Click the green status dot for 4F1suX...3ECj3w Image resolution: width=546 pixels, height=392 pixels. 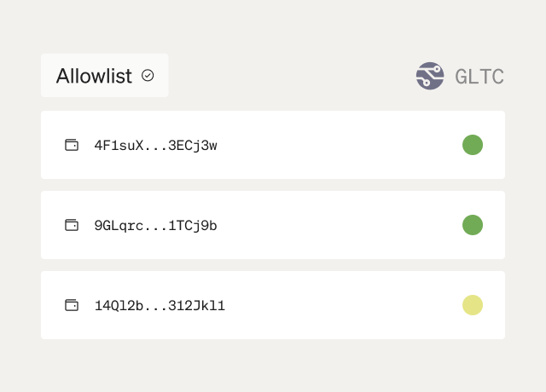473,145
